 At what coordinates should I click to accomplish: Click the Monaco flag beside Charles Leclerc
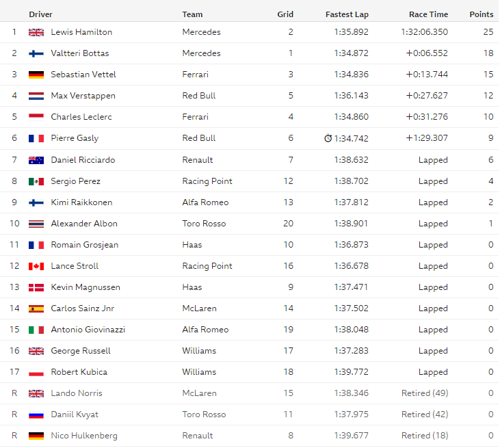tap(36, 117)
